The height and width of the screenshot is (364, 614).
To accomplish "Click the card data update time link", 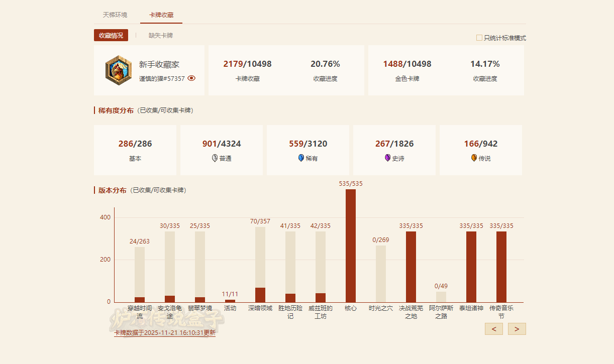I will pos(165,332).
